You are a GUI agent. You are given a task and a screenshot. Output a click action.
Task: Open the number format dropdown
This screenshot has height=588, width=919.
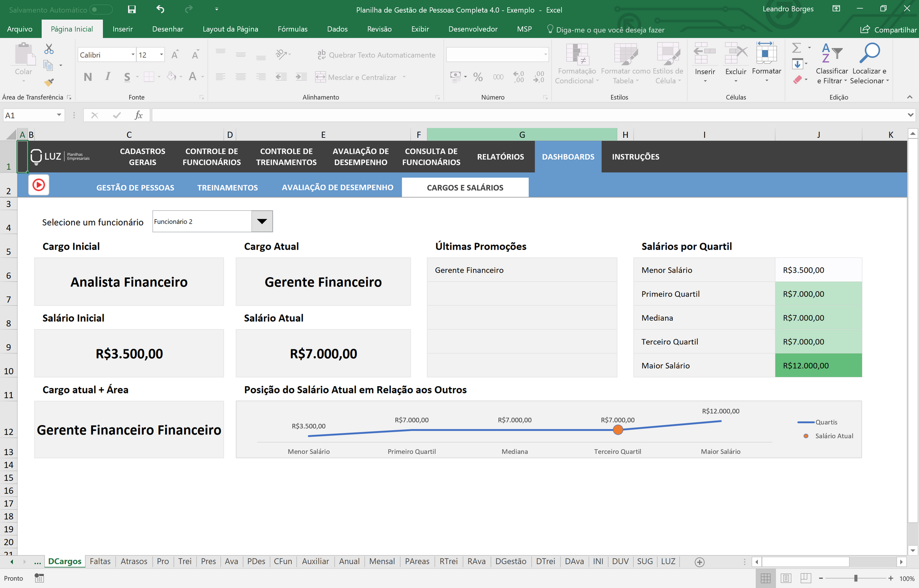546,55
